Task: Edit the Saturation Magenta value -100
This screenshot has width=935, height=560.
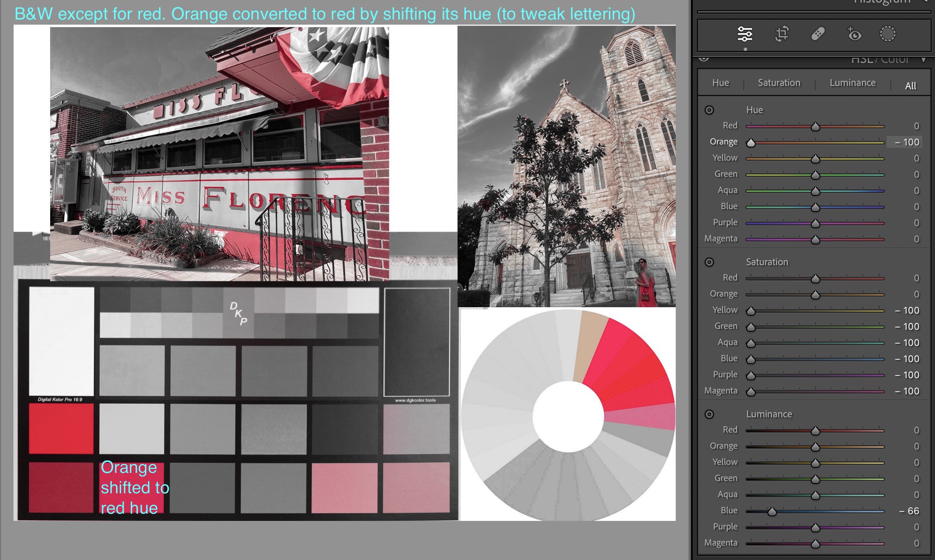Action: coord(907,391)
